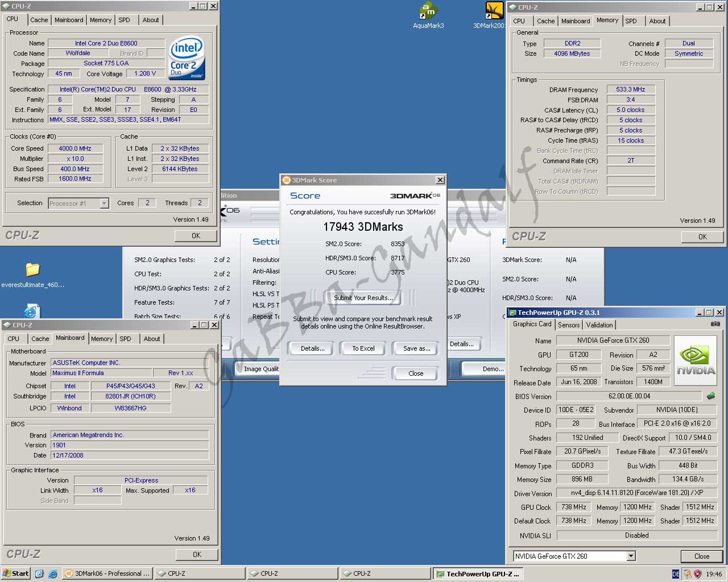Click the Code Name Wolfdale field
The image size is (728, 582).
(78, 53)
